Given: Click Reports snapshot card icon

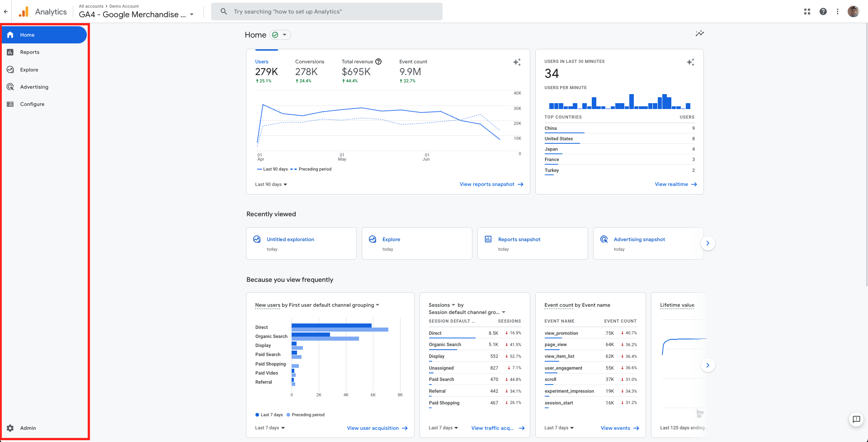Looking at the screenshot, I should tap(488, 239).
